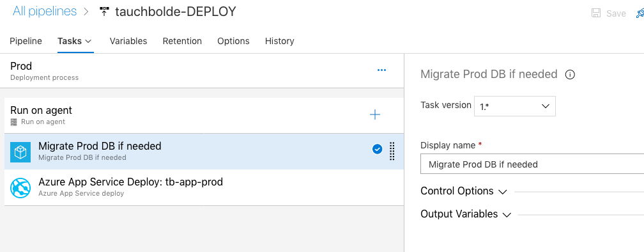The height and width of the screenshot is (252, 644).
Task: Click the rocket release icon at top right
Action: pyautogui.click(x=640, y=13)
